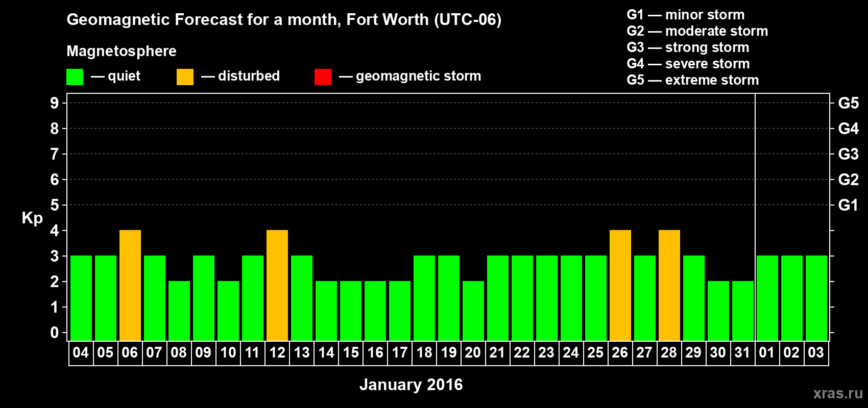Click the green bar for day 01
Screen dimensions: 868x408
point(767,298)
